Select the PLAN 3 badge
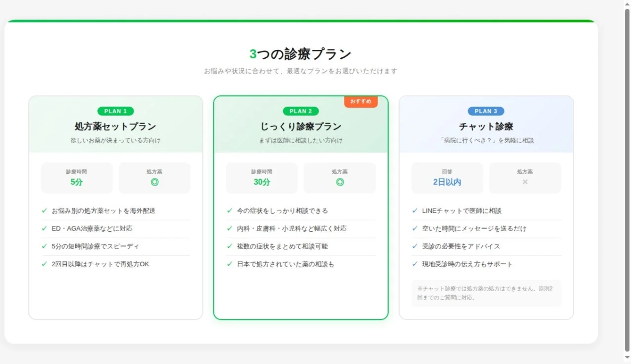This screenshot has height=364, width=631. 486,111
